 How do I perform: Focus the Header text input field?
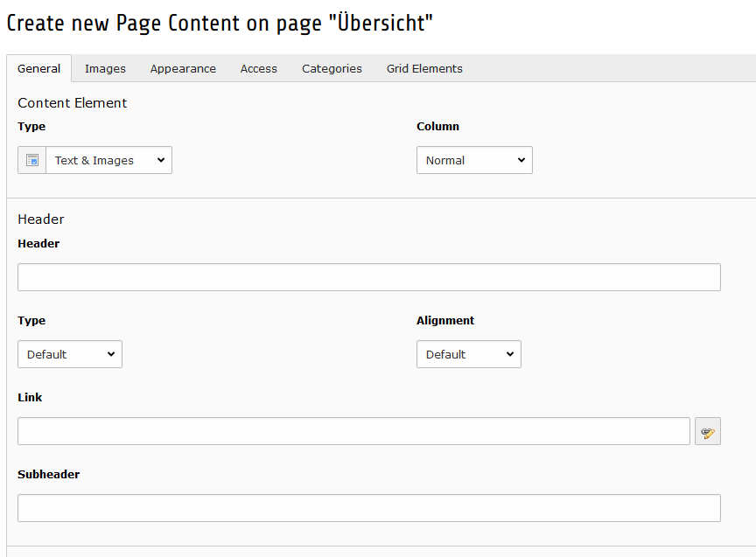coord(368,277)
